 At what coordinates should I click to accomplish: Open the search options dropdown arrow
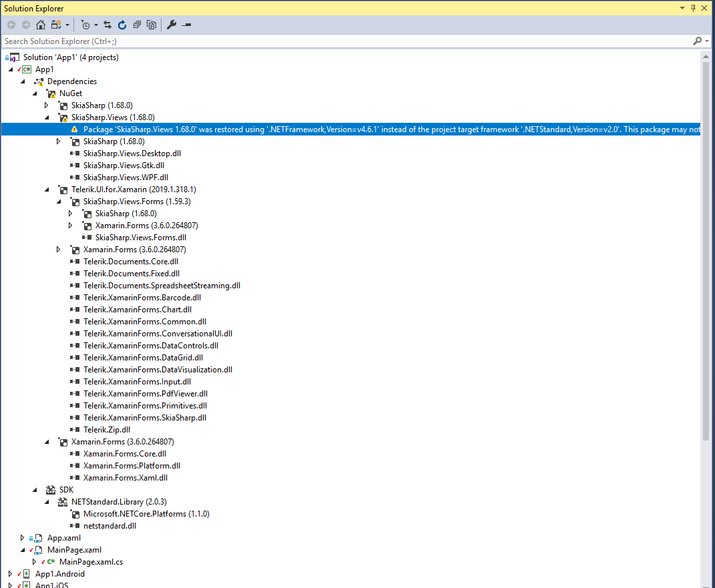[707, 41]
